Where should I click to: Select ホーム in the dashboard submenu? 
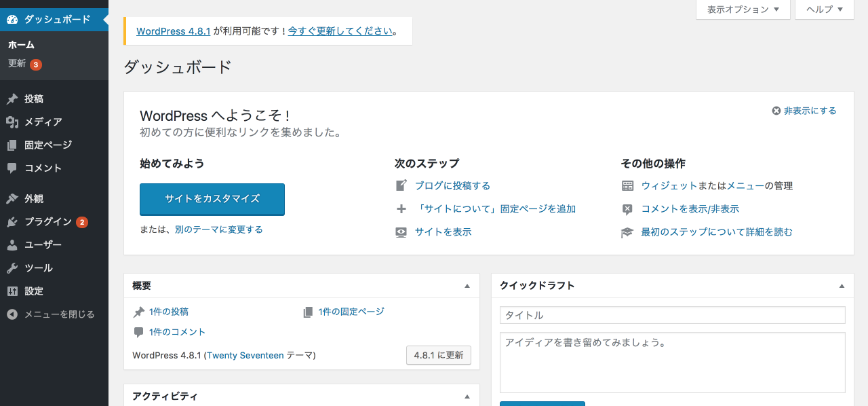pyautogui.click(x=21, y=45)
